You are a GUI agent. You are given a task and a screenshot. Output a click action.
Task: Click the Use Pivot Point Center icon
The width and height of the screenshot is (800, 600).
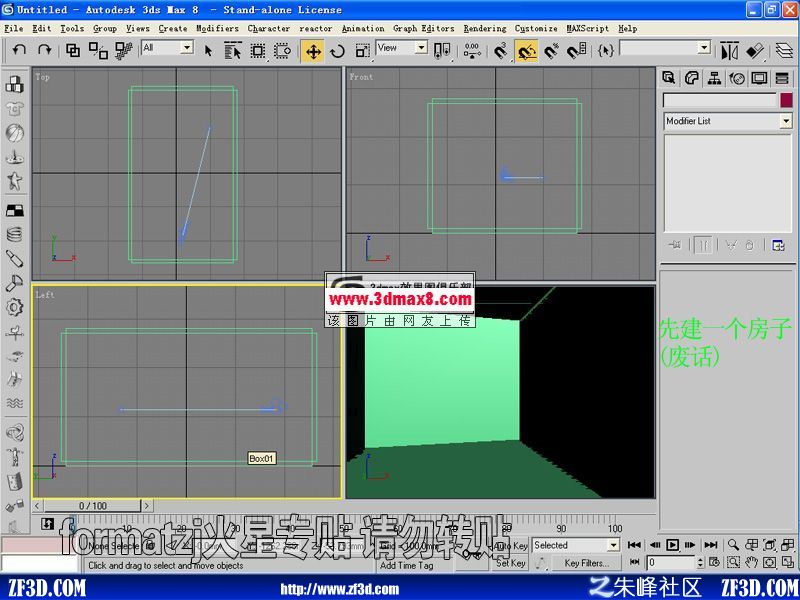442,51
